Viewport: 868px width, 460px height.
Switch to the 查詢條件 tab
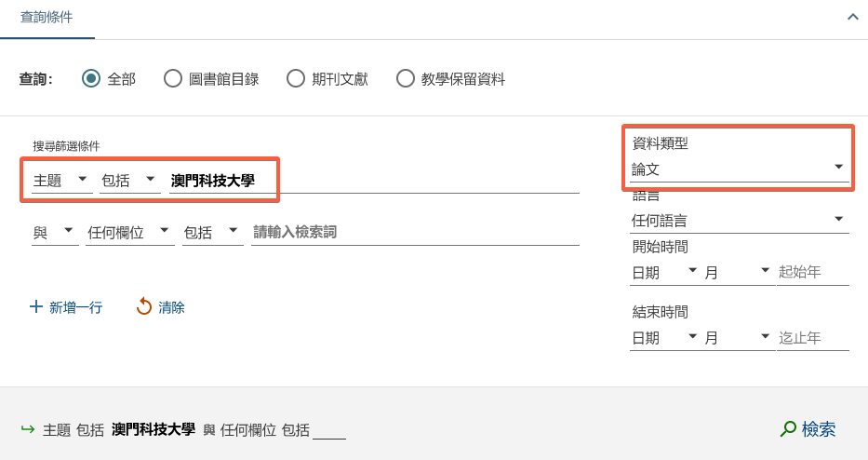47,18
